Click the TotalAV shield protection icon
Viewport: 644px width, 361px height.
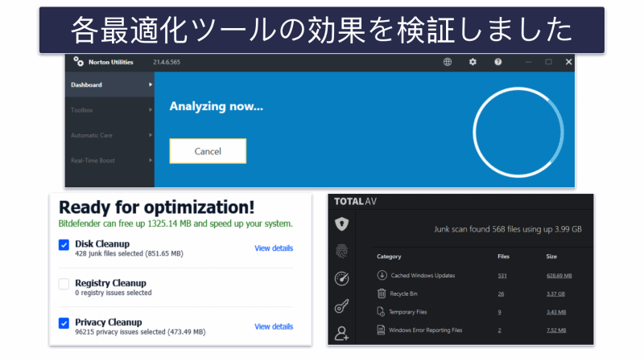click(341, 224)
